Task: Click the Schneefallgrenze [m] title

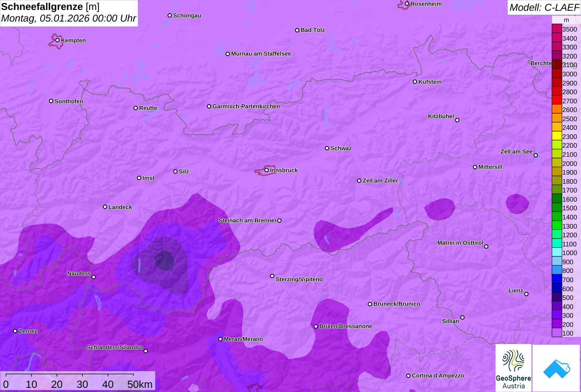Action: click(x=51, y=7)
